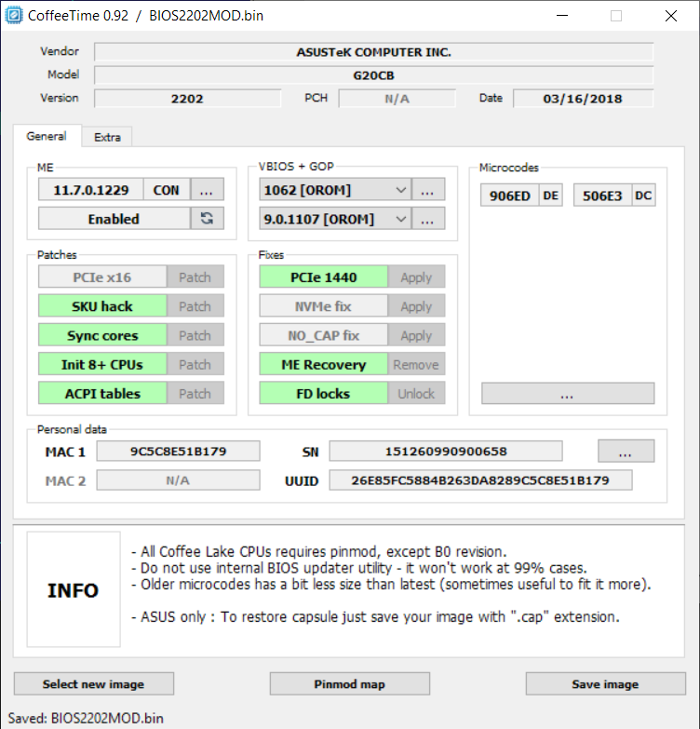Click Patch button next to ACPI tables
700x729 pixels.
pos(195,393)
